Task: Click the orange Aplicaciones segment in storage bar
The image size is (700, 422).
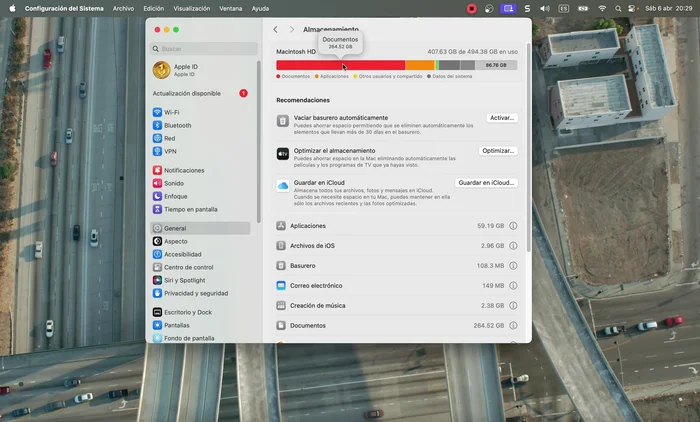Action: (419, 65)
